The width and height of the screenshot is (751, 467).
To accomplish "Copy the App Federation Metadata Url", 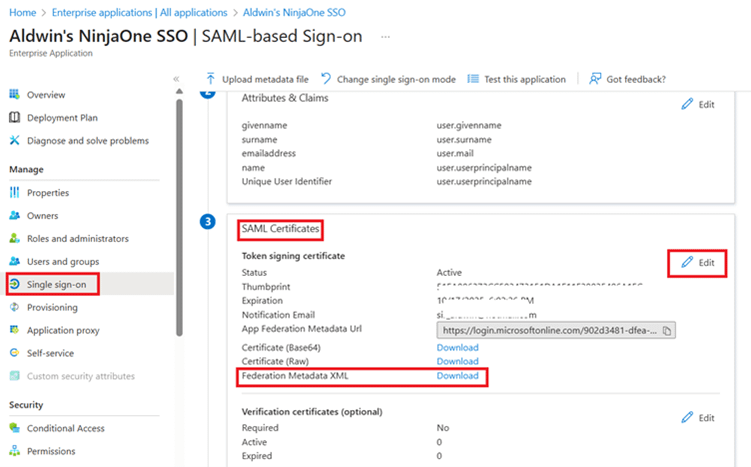I will (667, 330).
